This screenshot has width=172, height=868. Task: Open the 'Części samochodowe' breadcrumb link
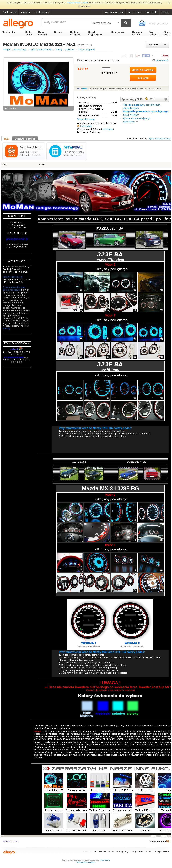pos(41,50)
